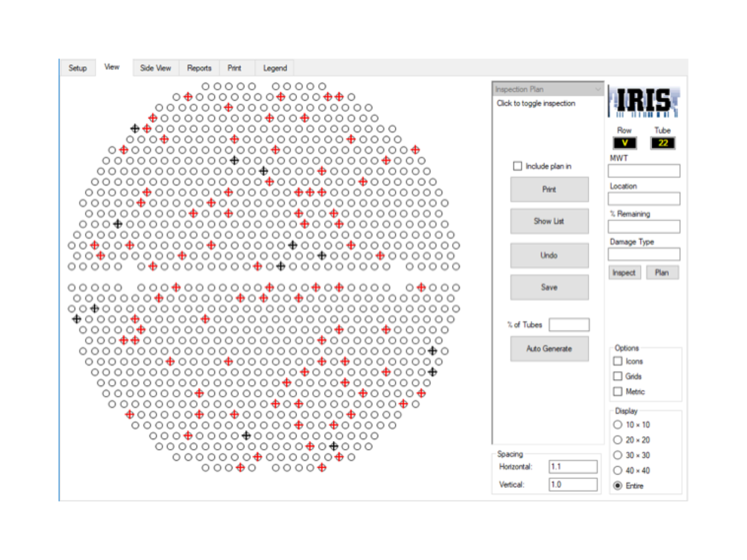Screen dimensions: 747x560
Task: Click the Location input field
Action: (x=644, y=199)
